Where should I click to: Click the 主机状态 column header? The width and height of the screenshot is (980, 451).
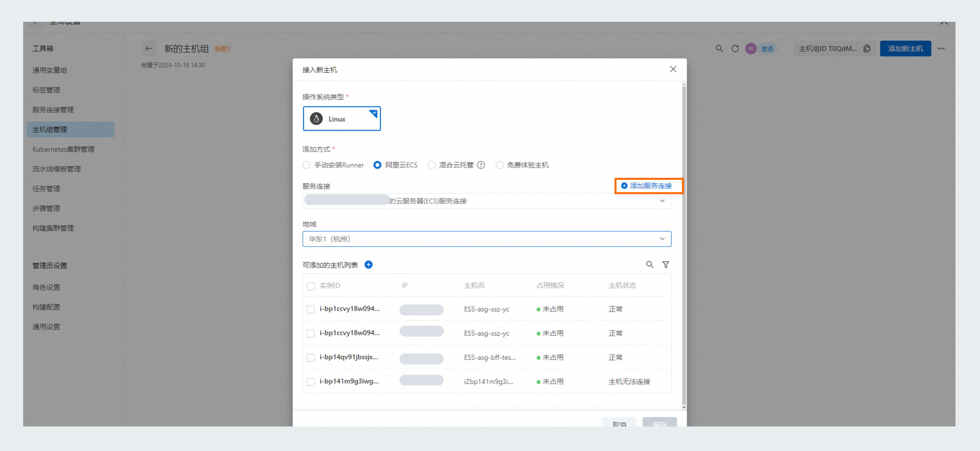coord(622,285)
